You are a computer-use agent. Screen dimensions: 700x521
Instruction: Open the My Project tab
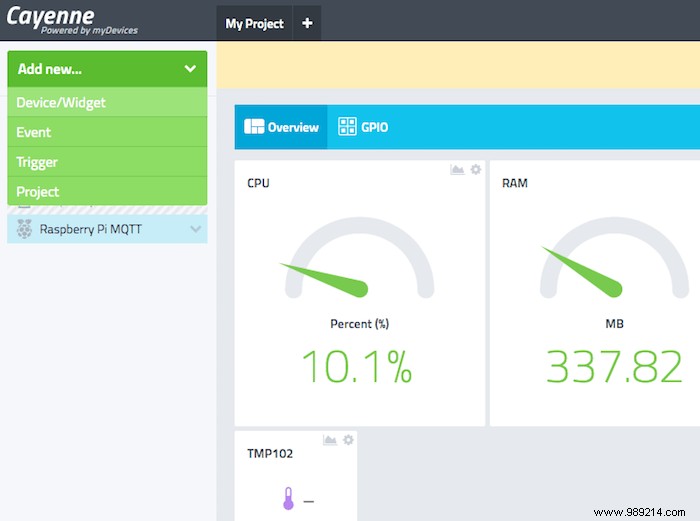coord(254,23)
